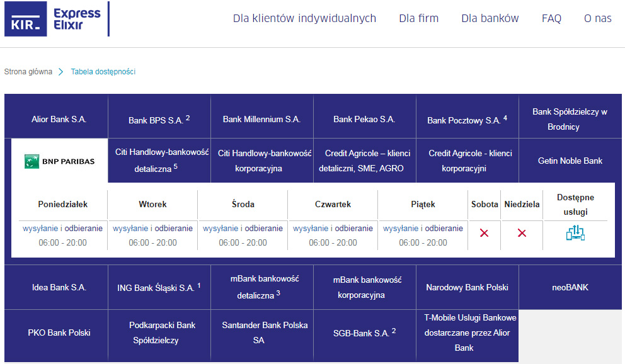Viewport: 625px width, 364px height.
Task: Select PKO Bank Polski tile
Action: point(56,336)
